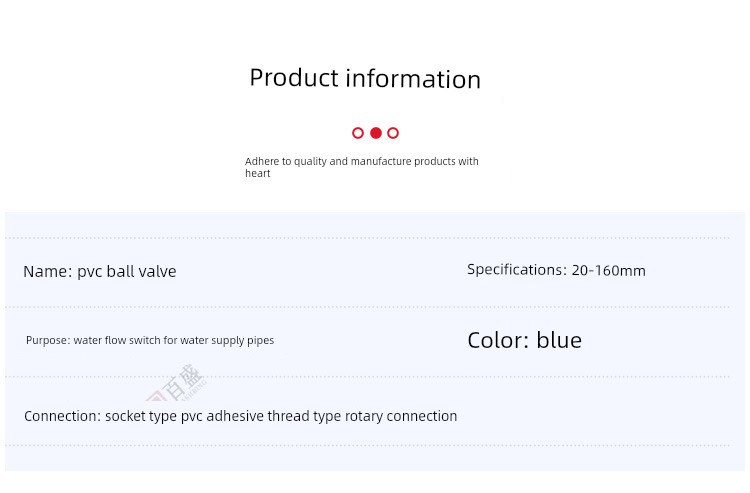Click the word blue in Color row

tap(559, 340)
